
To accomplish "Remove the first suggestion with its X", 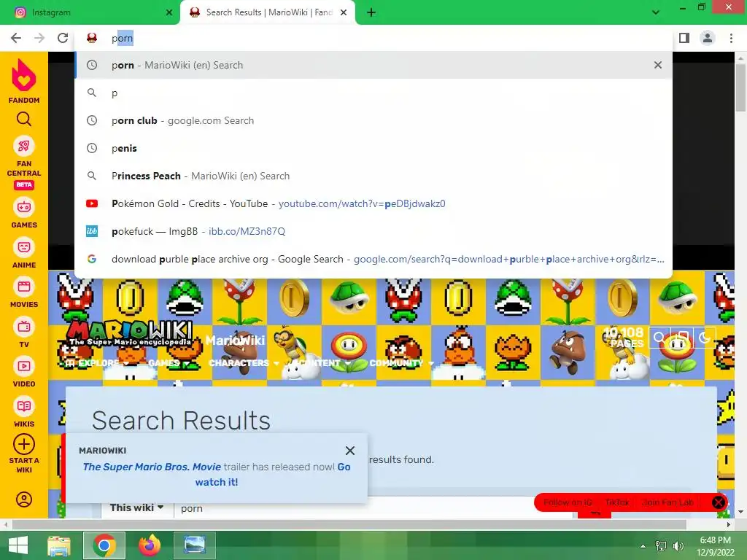I will 658,65.
